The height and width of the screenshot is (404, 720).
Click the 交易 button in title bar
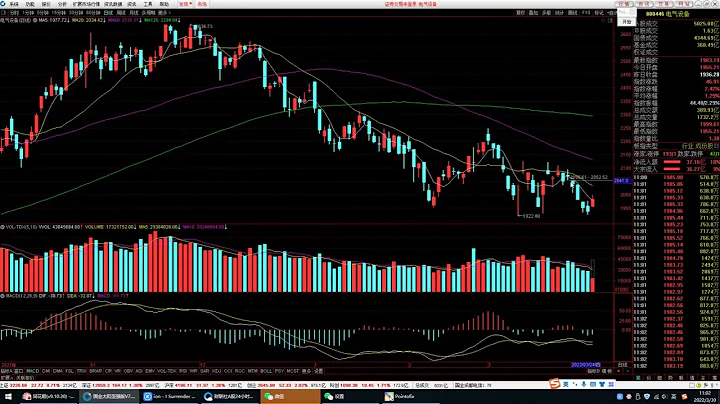click(x=664, y=4)
